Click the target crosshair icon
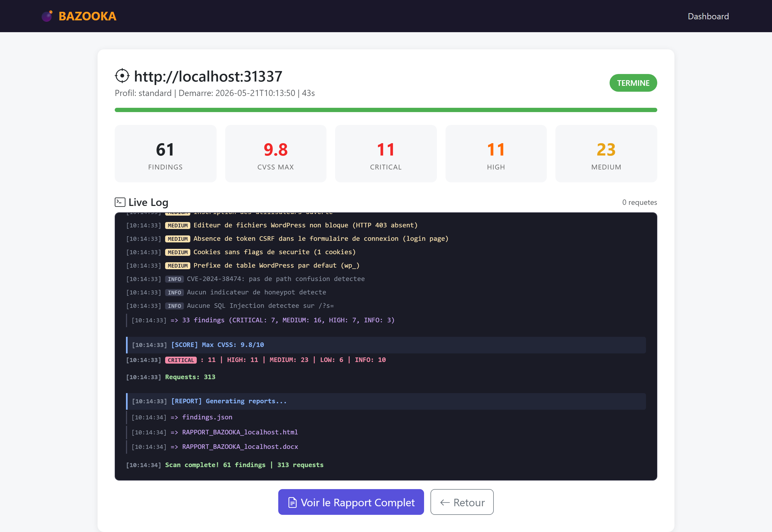772x532 pixels. [x=122, y=76]
